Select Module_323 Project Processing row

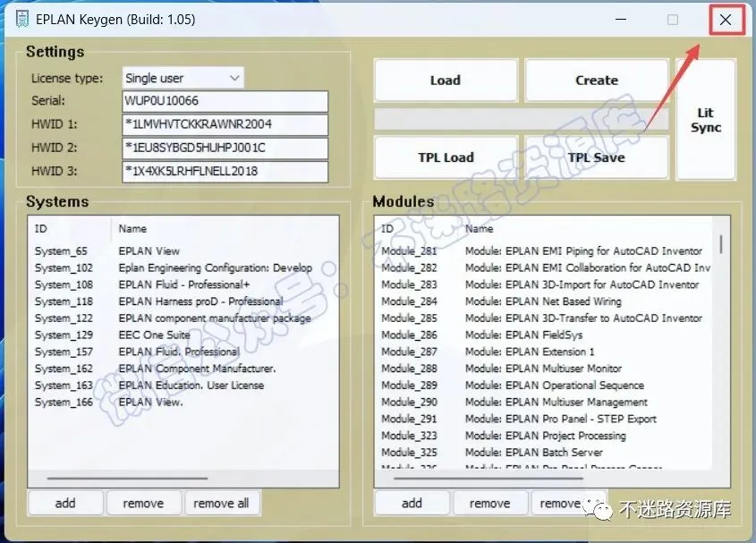544,436
